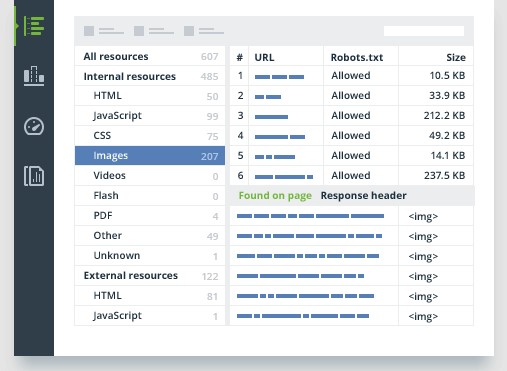The height and width of the screenshot is (371, 507).
Task: Click Allowed in row 6
Action: coord(351,176)
